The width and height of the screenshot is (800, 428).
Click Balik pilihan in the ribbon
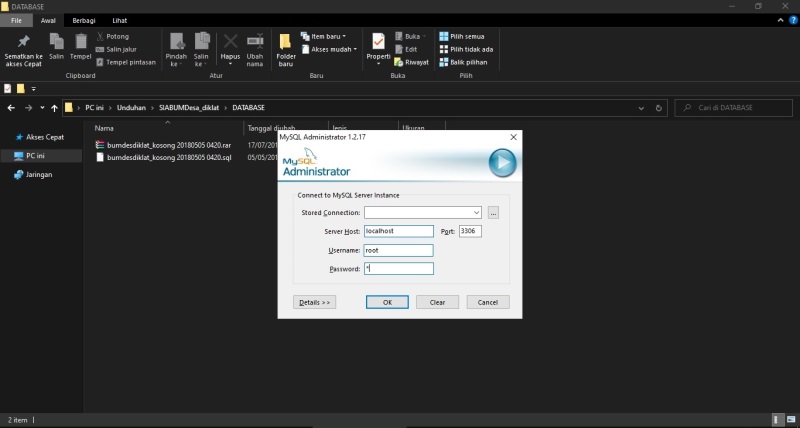(463, 62)
